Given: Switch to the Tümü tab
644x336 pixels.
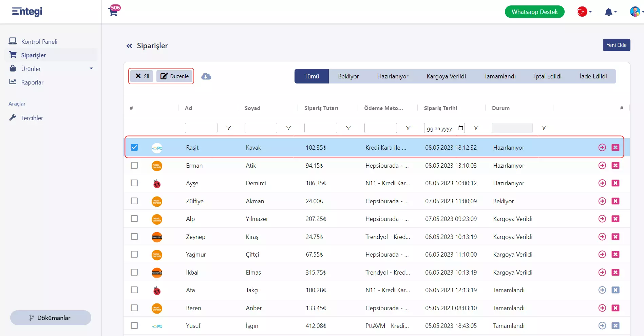Looking at the screenshot, I should pyautogui.click(x=311, y=76).
